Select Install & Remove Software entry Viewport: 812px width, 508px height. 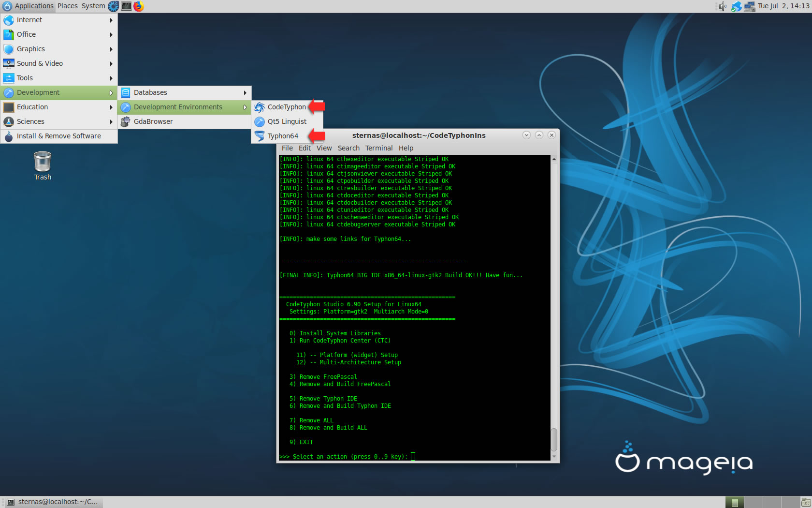59,136
